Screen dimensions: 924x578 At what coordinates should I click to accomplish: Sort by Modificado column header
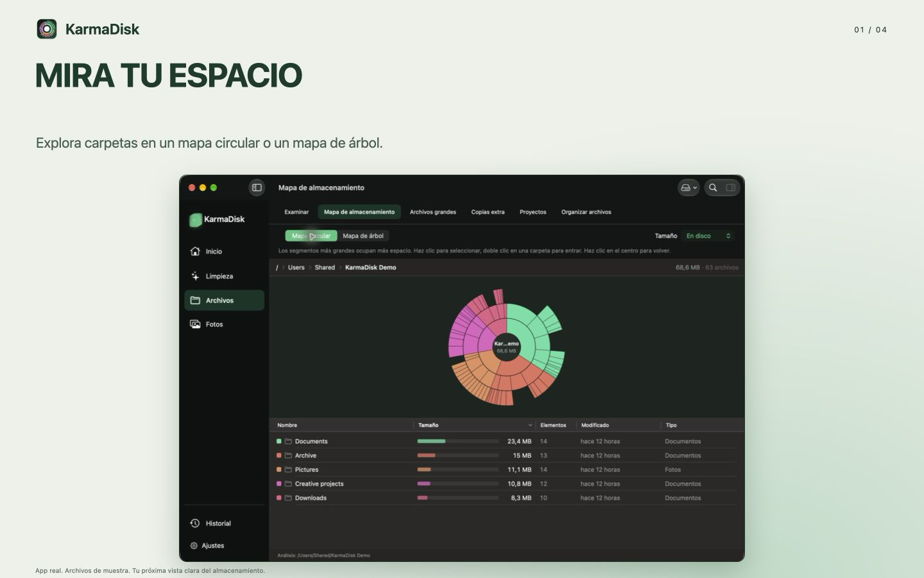[595, 425]
